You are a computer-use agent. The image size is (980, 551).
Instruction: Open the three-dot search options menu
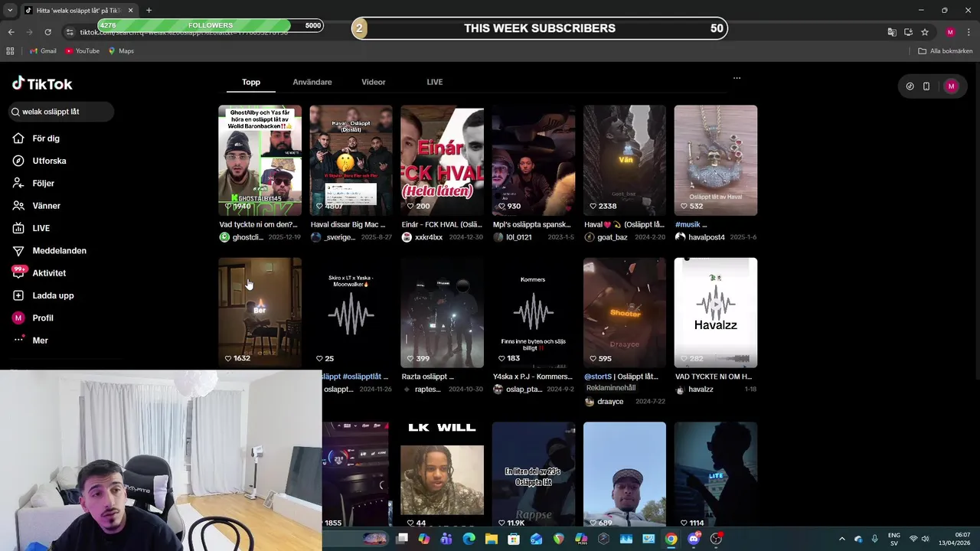coord(737,78)
